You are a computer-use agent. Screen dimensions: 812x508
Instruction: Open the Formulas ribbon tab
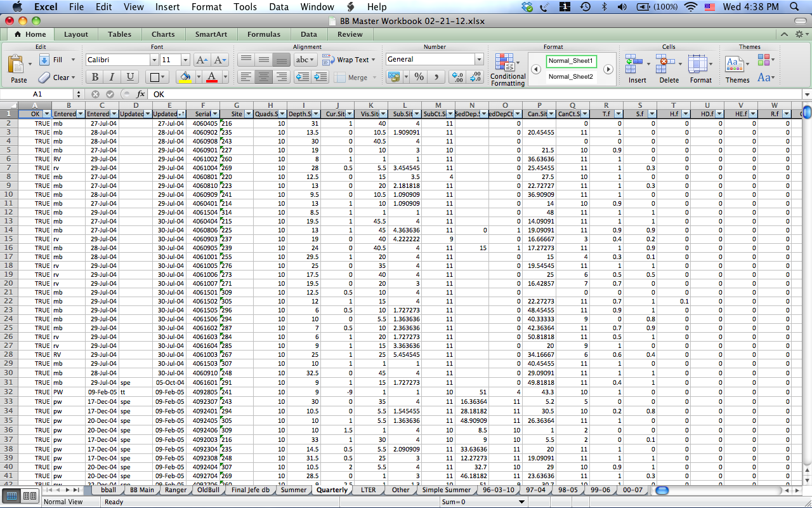(263, 34)
